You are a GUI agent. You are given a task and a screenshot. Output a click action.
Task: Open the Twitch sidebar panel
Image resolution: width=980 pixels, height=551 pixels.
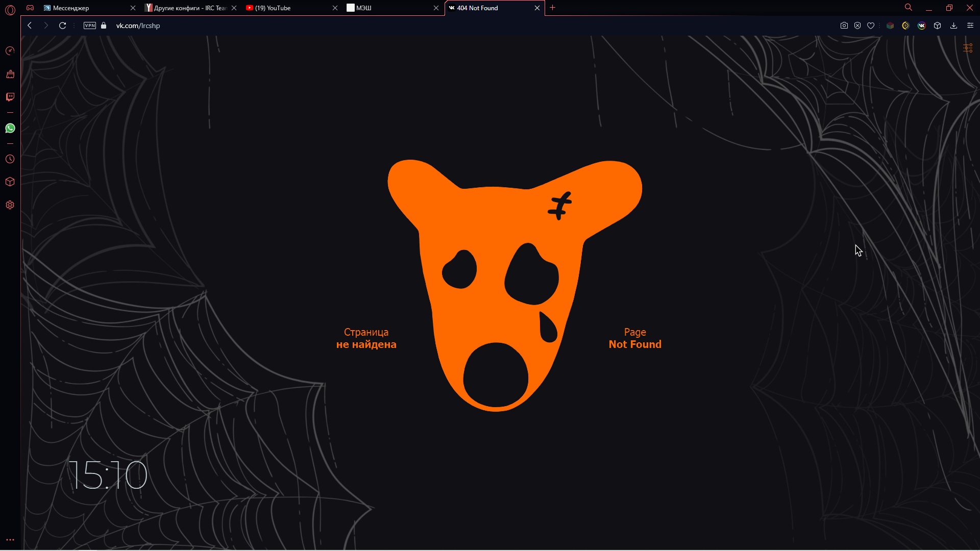10,97
